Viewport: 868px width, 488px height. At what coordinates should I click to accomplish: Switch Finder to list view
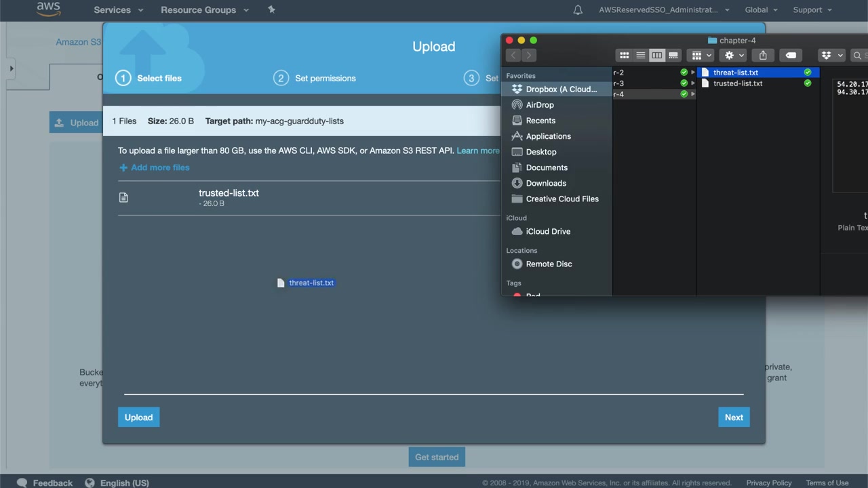coord(640,56)
